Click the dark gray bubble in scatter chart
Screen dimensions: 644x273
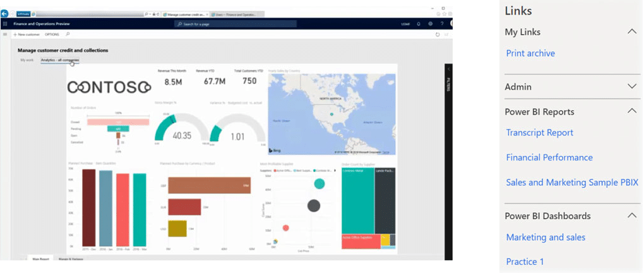click(314, 205)
